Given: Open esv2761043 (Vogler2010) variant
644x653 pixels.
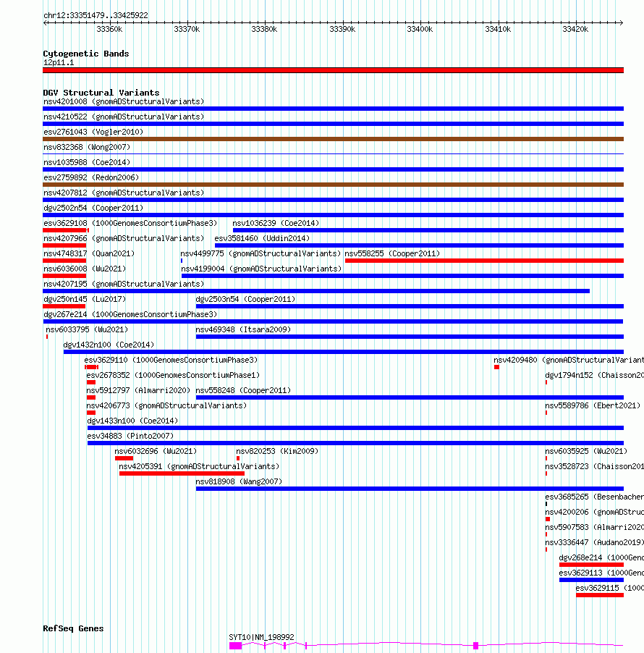Looking at the screenshot, I should click(x=93, y=132).
